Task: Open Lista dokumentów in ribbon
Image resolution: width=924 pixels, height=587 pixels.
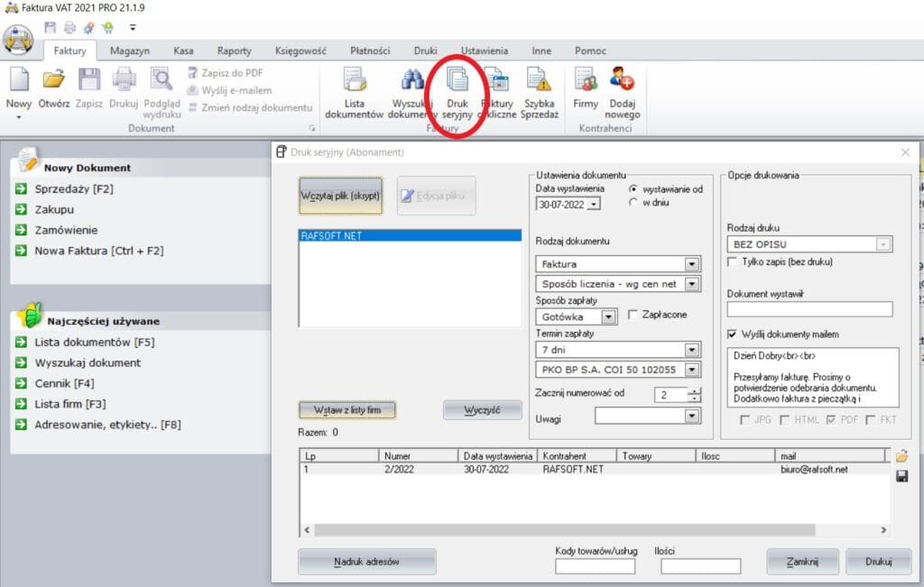Action: click(354, 81)
